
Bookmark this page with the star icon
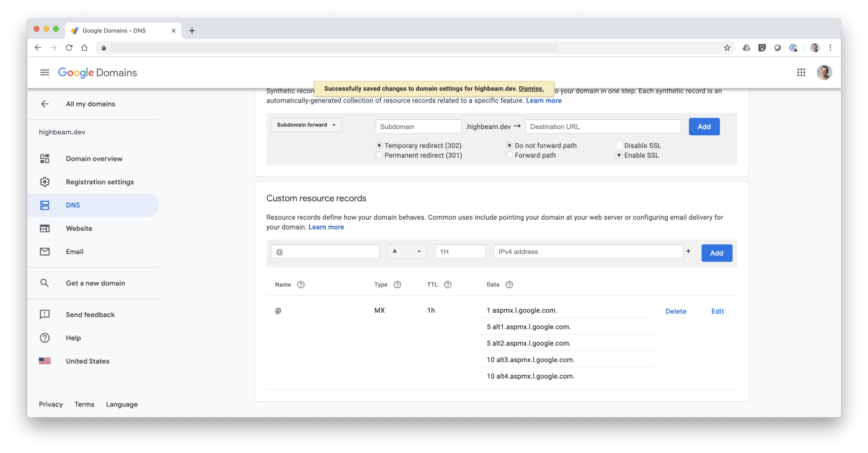point(727,48)
